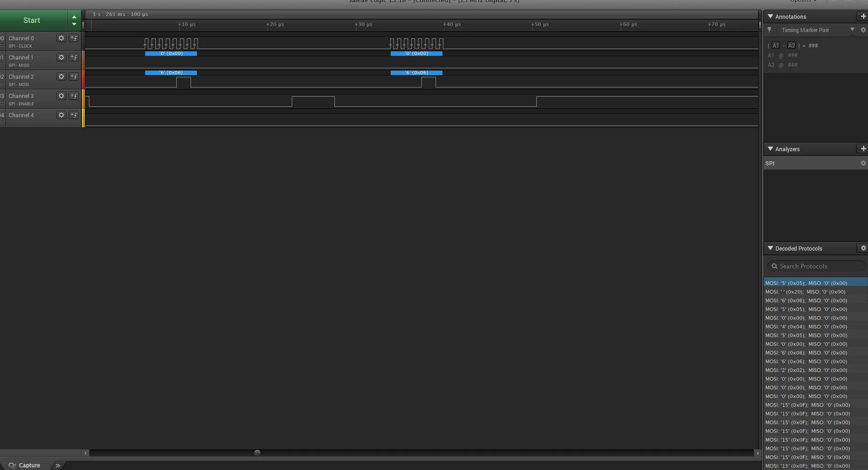Click the horizontal scrollbar thumb

pyautogui.click(x=257, y=453)
